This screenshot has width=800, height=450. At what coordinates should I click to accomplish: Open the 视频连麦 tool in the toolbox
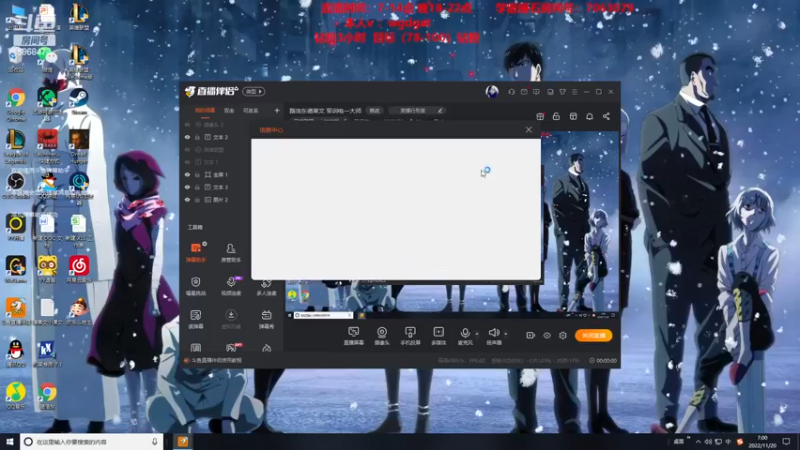click(x=231, y=286)
